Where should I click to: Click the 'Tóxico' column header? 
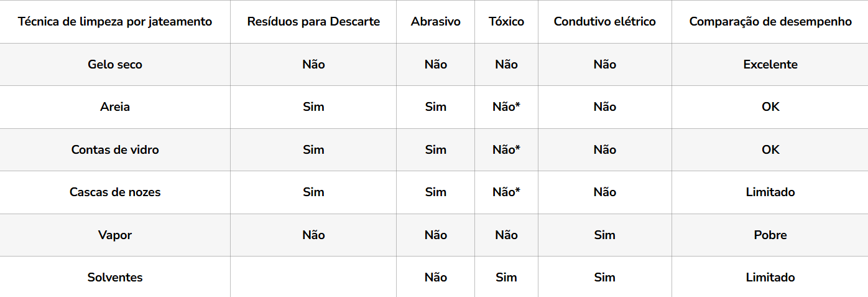tap(507, 22)
